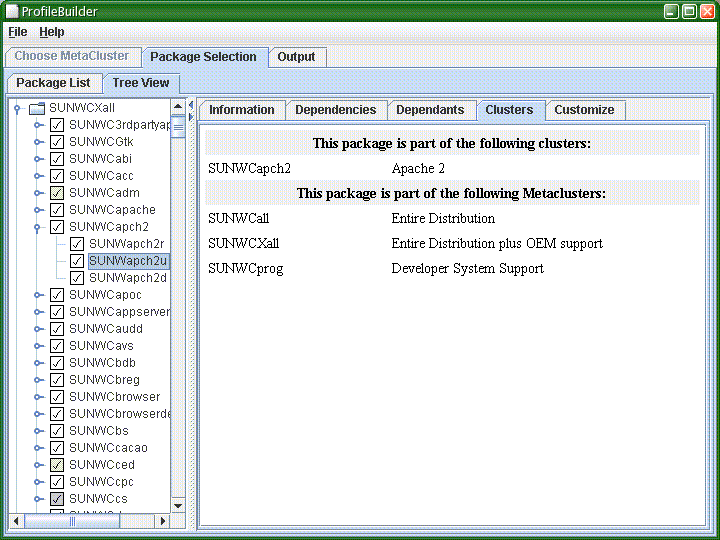Image resolution: width=720 pixels, height=540 pixels.
Task: Uncheck the SUNWC3rdpartyap cluster checkbox
Action: [57, 125]
